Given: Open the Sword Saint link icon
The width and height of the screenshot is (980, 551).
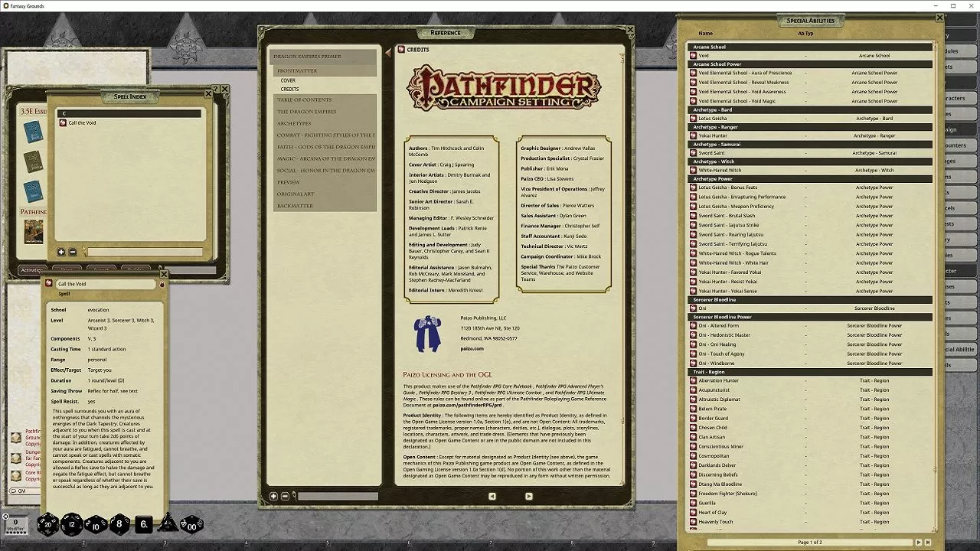Looking at the screenshot, I should (693, 153).
